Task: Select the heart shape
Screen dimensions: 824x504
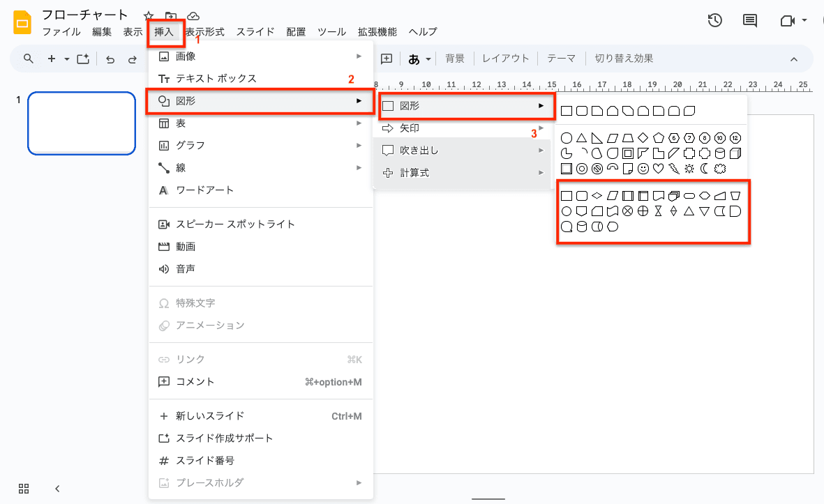Action: tap(658, 168)
